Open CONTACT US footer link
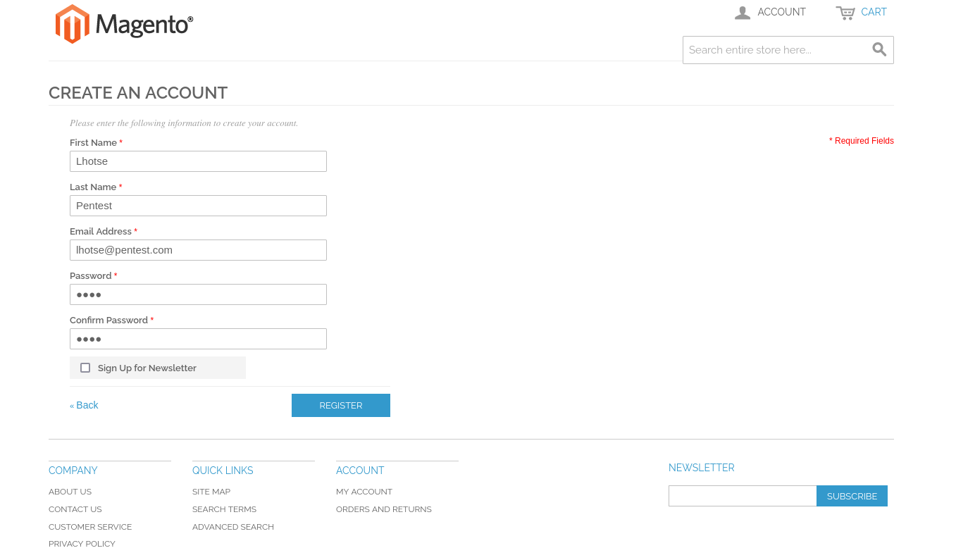Image resolution: width=956 pixels, height=560 pixels. [75, 509]
